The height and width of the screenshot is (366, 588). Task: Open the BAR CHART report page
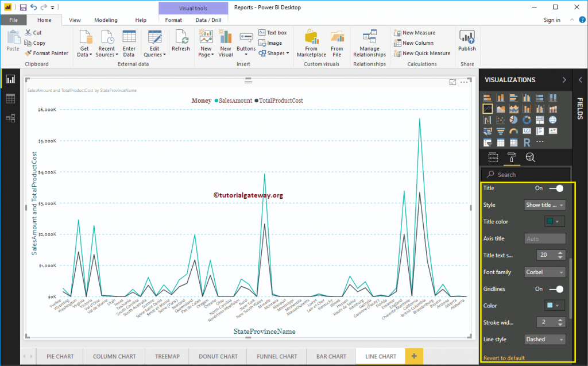[x=331, y=356]
